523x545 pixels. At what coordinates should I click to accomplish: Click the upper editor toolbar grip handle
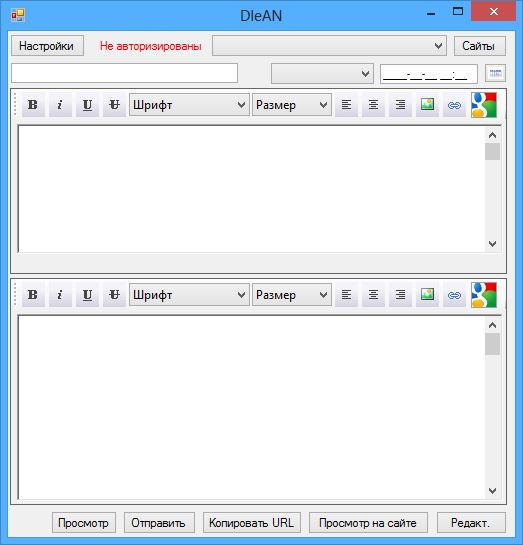point(15,104)
